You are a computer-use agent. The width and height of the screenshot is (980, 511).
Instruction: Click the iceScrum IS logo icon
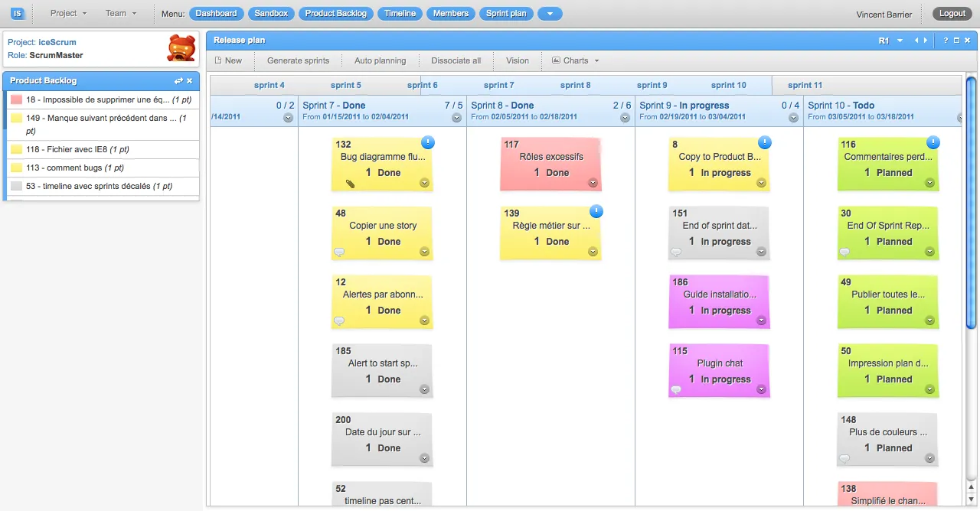18,13
